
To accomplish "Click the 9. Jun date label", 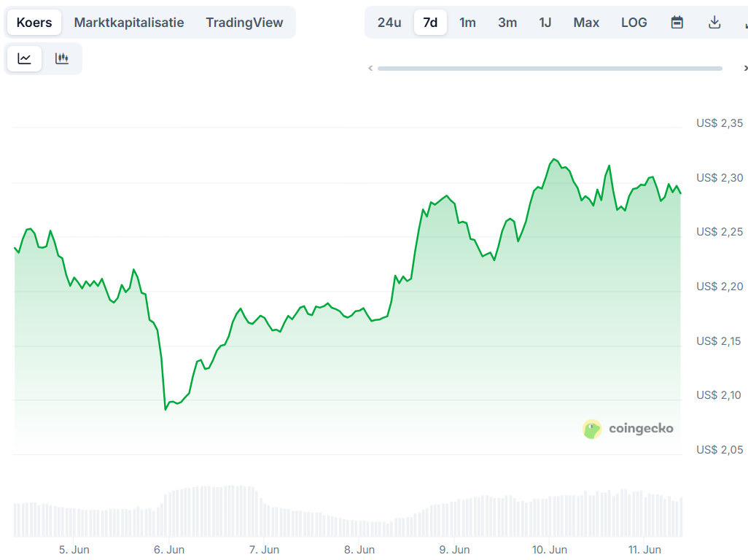I will pos(454,550).
